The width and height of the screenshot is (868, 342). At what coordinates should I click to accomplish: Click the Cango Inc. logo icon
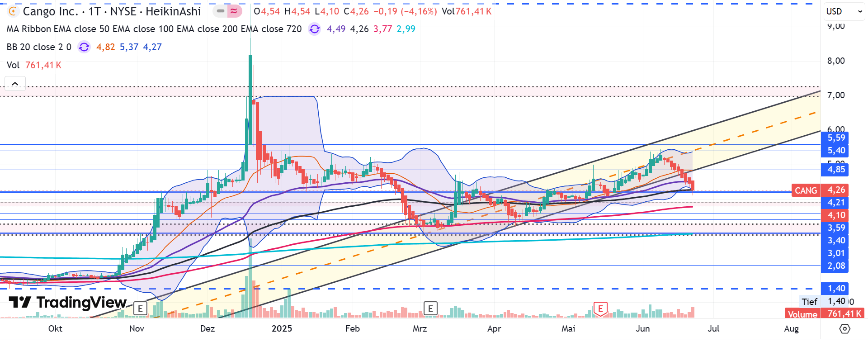coord(13,11)
